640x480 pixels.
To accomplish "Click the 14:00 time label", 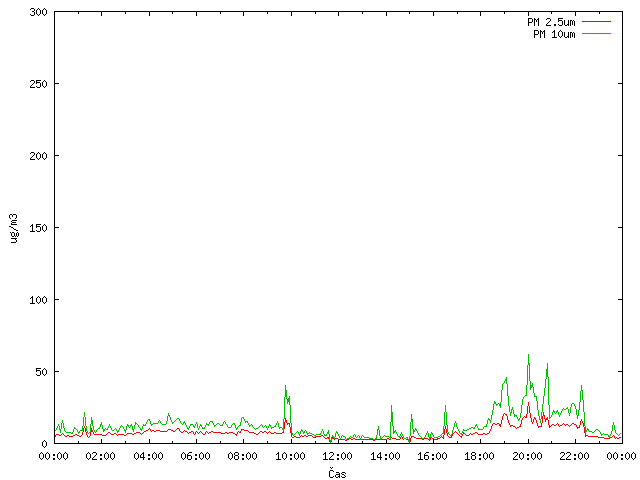I will 385,456.
